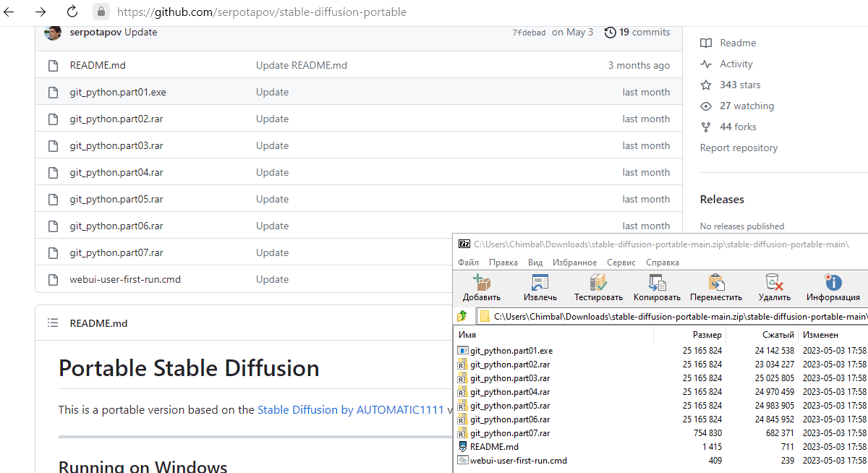Reload the GitHub page
868x473 pixels.
point(72,12)
